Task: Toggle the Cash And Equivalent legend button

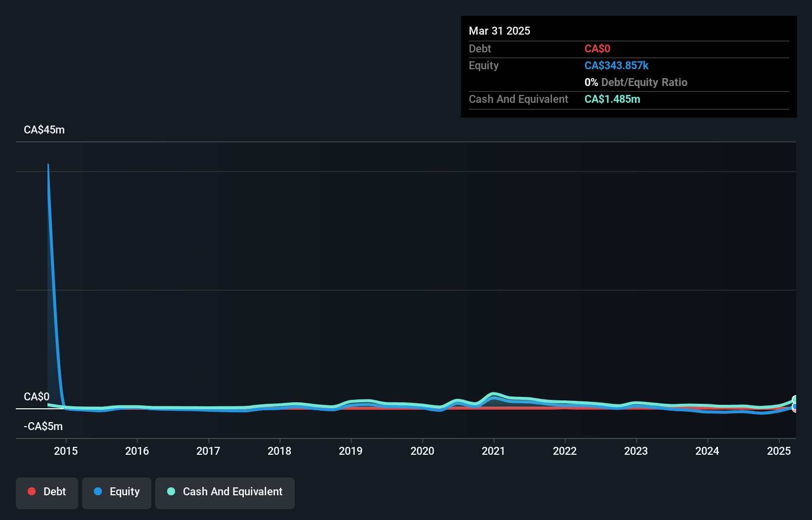Action: [x=225, y=493]
